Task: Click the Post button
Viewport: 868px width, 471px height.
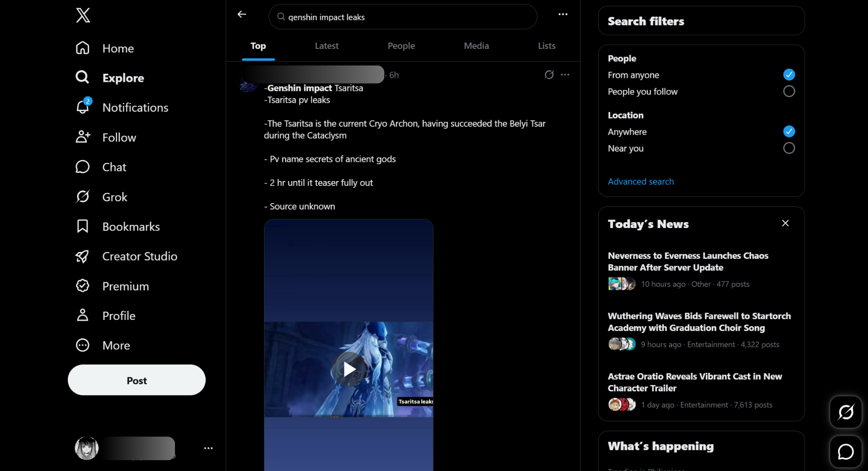Action: (137, 380)
